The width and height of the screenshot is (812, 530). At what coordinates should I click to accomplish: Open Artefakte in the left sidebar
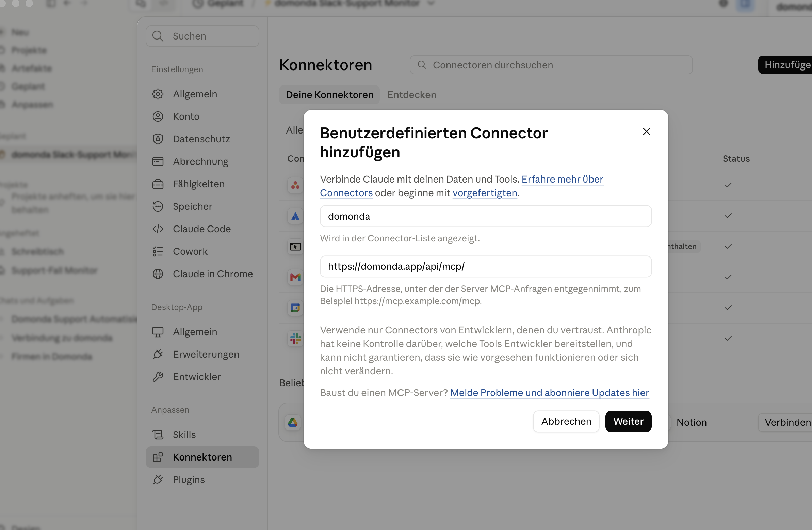(x=31, y=68)
